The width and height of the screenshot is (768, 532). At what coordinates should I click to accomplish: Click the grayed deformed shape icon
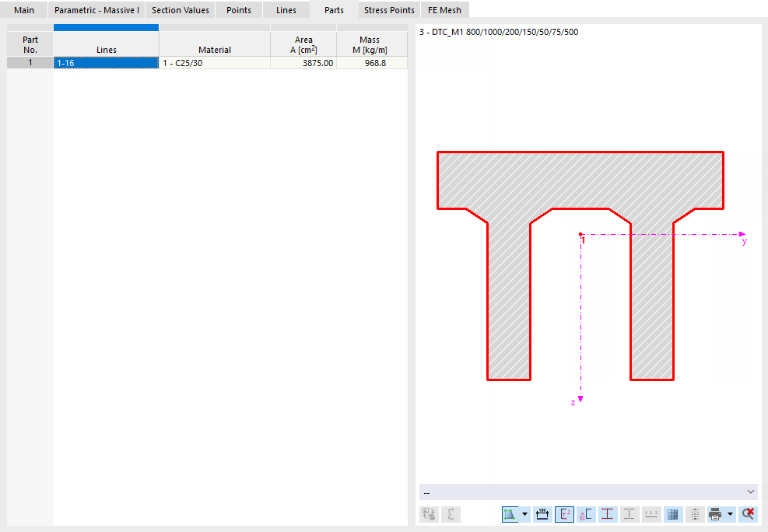pos(451,514)
